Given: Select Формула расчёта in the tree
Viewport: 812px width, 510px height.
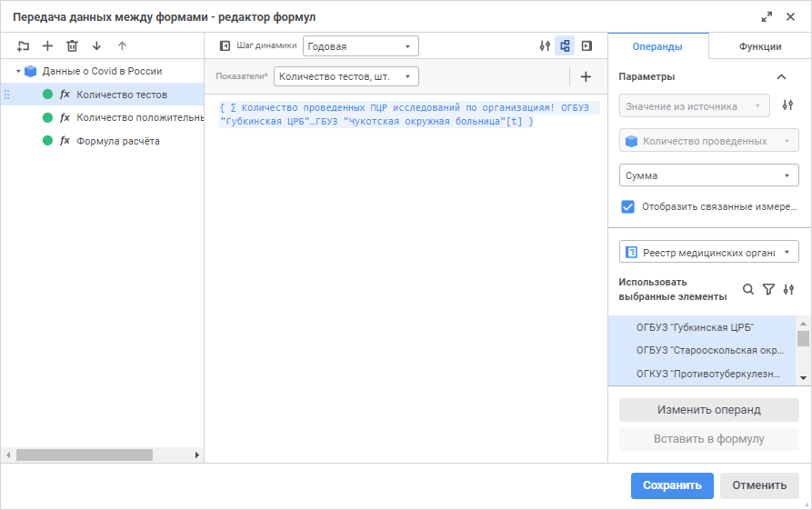Looking at the screenshot, I should (118, 141).
